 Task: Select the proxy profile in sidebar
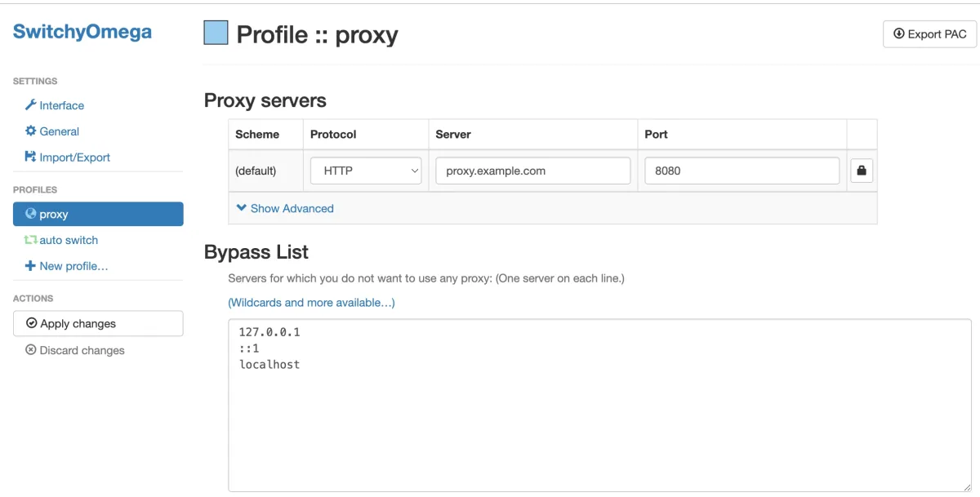[x=98, y=214]
